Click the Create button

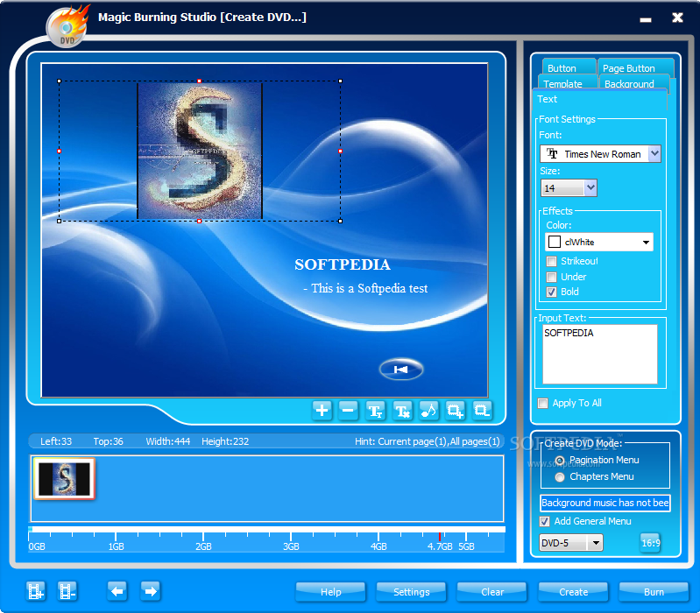pos(573,592)
